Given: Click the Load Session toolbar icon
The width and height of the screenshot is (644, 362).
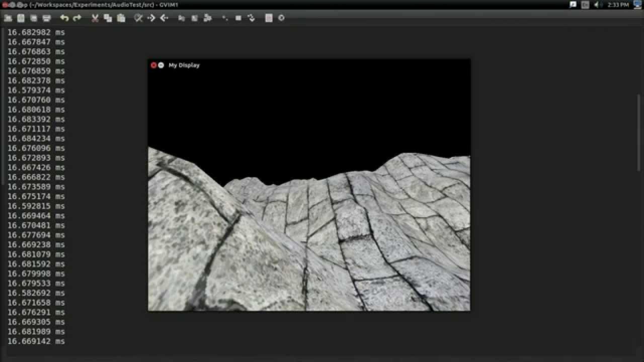Looking at the screenshot, I should click(182, 18).
